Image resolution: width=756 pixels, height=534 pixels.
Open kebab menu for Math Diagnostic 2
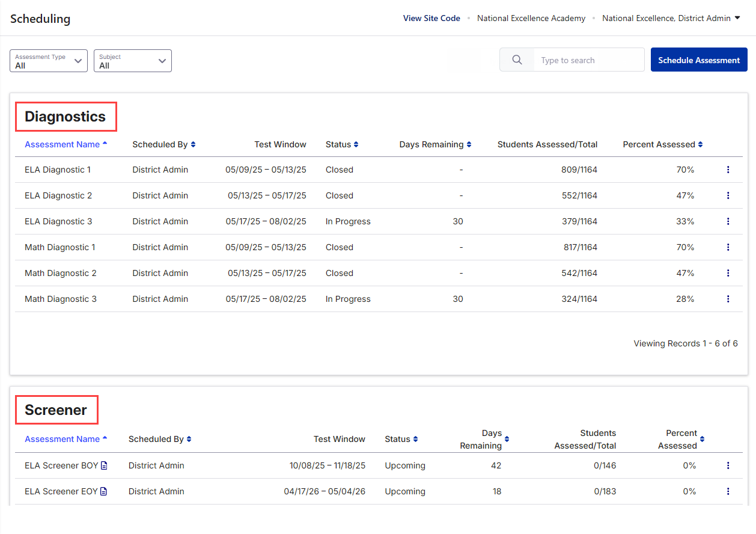(x=728, y=273)
